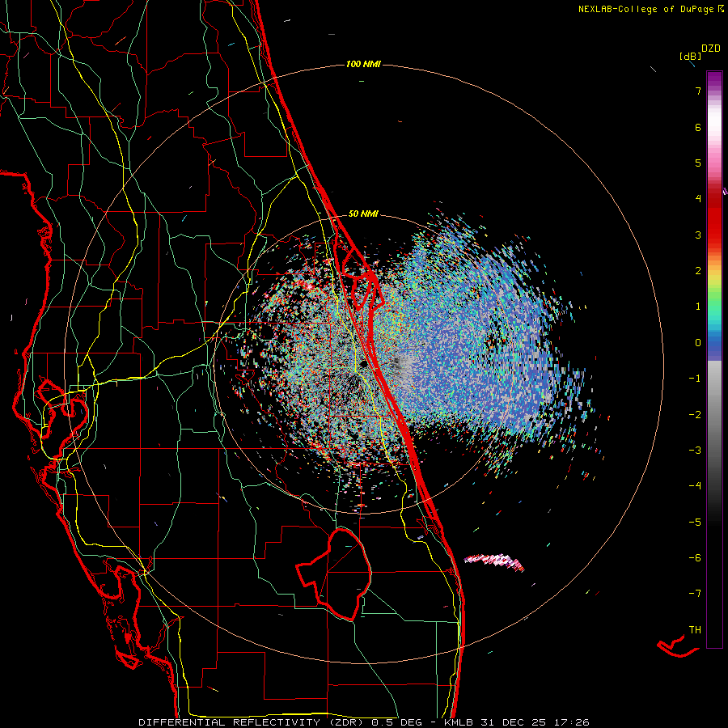
Task: Click the 7 value on the color scale
Action: 698,91
